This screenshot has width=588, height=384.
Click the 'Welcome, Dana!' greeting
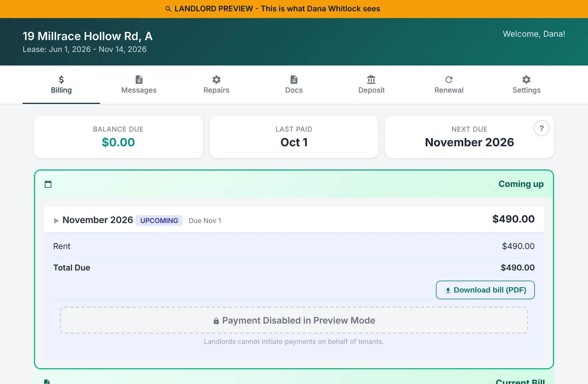coord(534,34)
